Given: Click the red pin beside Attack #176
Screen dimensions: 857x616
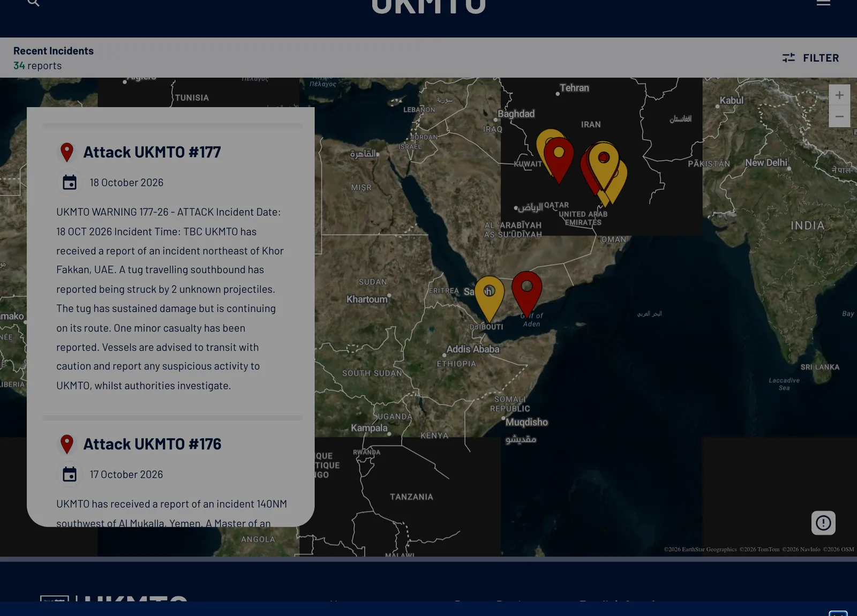Looking at the screenshot, I should coord(67,444).
